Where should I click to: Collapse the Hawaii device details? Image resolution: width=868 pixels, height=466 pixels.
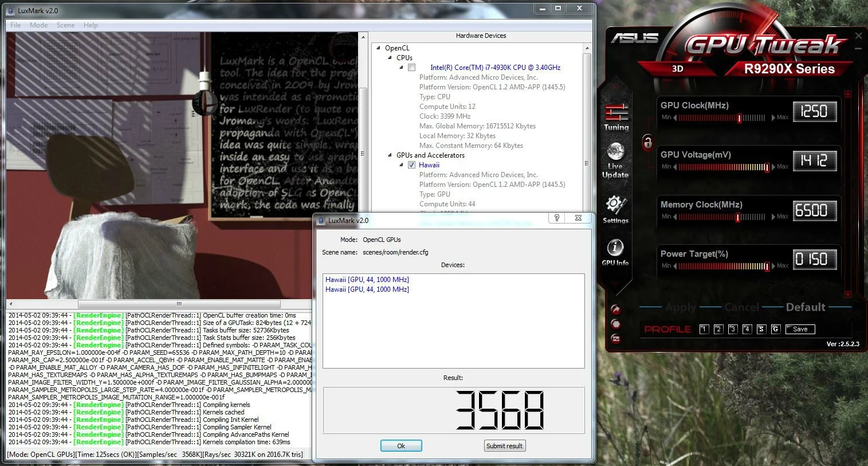[401, 165]
